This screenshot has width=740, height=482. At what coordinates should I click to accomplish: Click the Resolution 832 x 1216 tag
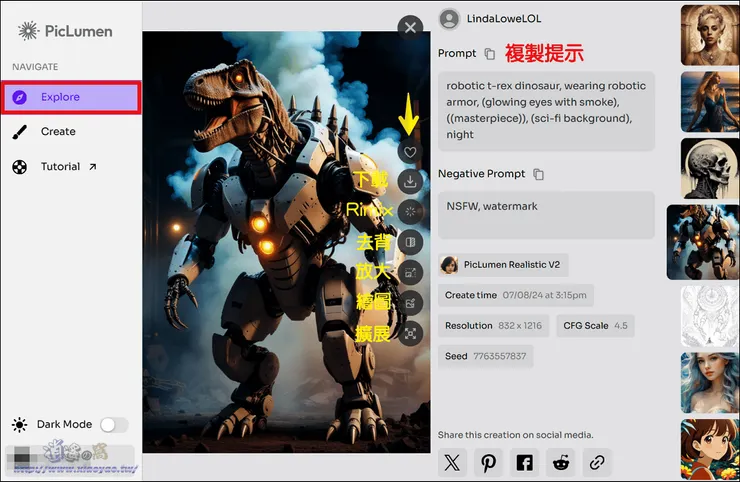[x=493, y=326]
